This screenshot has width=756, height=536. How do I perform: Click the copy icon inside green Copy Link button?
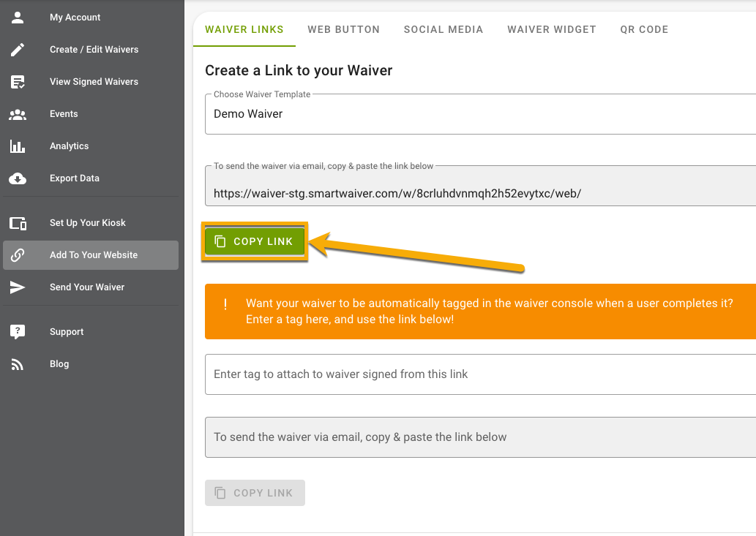click(220, 241)
